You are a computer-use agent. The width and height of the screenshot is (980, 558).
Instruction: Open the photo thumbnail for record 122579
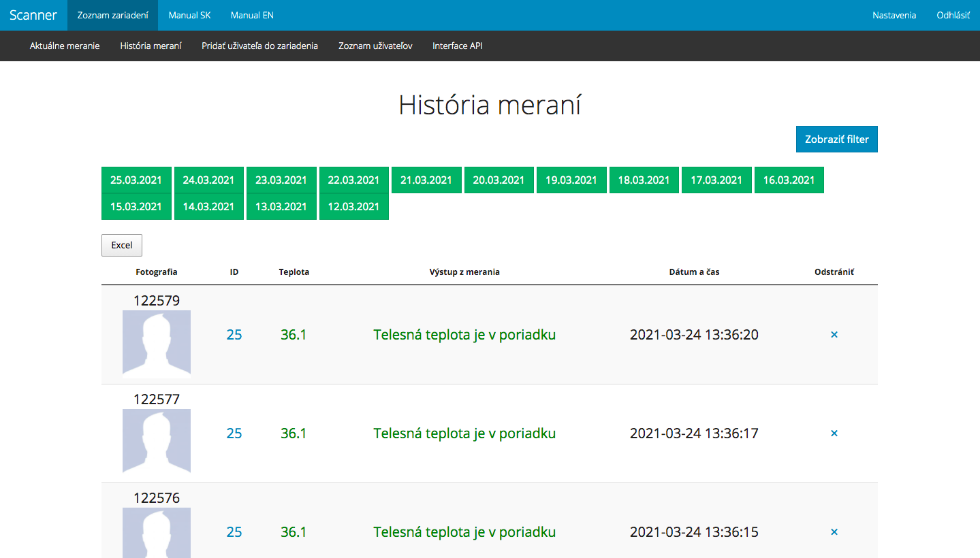click(157, 343)
